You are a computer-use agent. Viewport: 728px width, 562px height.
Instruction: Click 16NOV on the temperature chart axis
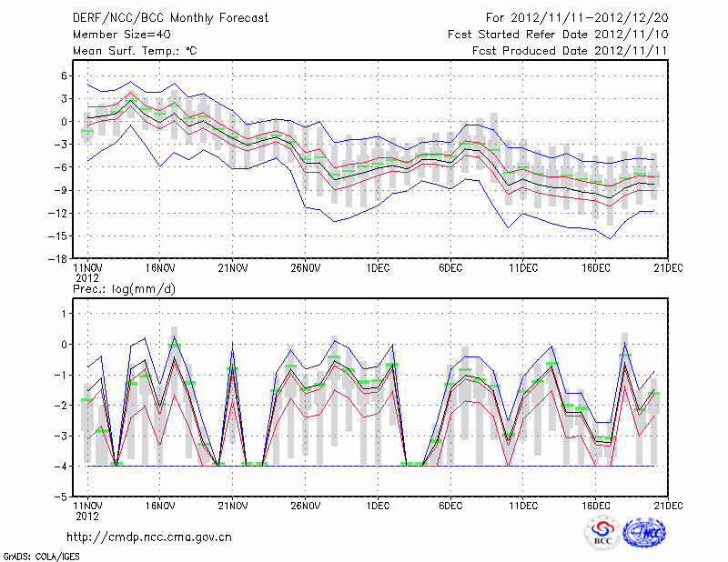160,268
